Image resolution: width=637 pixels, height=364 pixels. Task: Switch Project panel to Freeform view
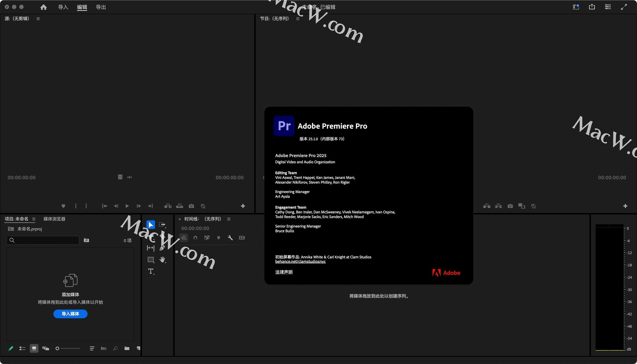pos(46,348)
